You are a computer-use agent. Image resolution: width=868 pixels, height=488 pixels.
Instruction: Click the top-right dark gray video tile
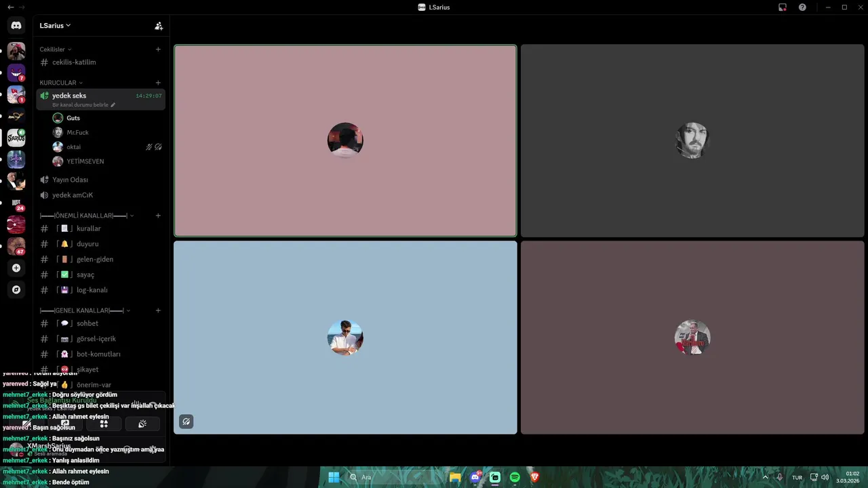click(x=692, y=141)
